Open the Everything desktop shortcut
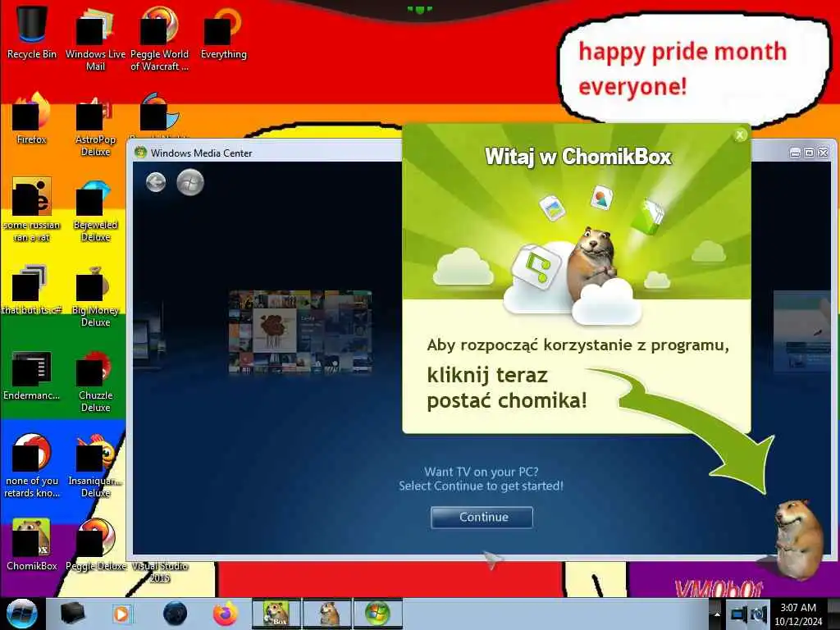The width and height of the screenshot is (840, 630). pos(223,32)
